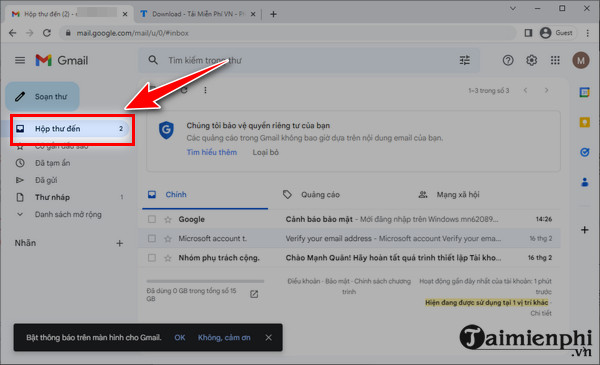Screen dimensions: 600x365
Task: Click the Điều khoản link
Action: tap(303, 281)
